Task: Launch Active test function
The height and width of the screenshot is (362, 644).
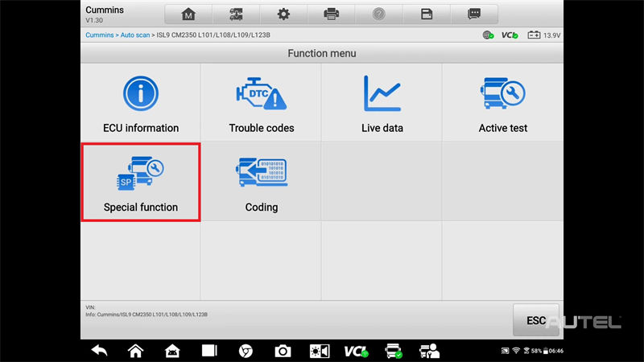Action: tap(503, 102)
